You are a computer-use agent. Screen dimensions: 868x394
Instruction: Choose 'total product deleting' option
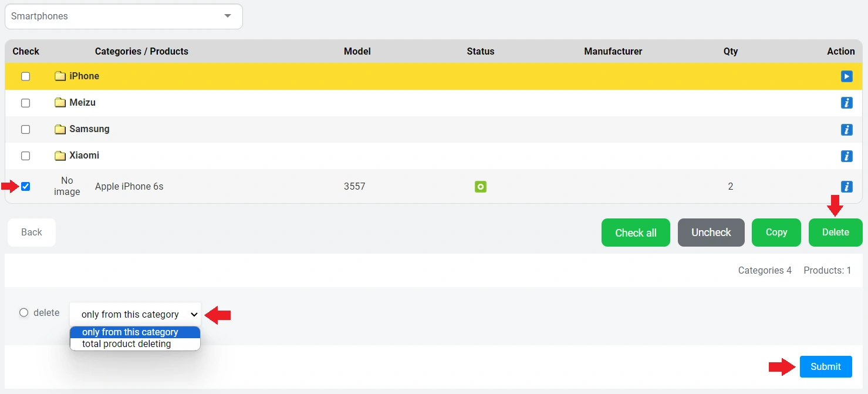coord(127,344)
